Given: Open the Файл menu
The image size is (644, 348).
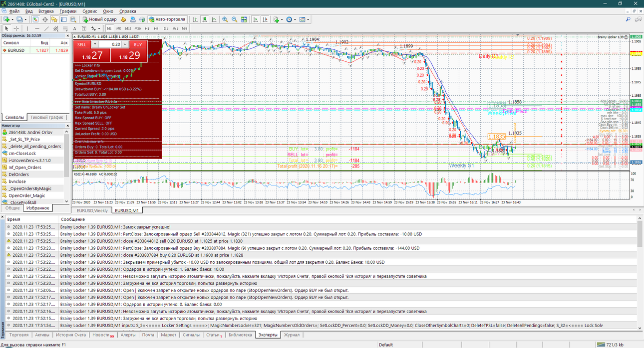Looking at the screenshot, I should 14,11.
